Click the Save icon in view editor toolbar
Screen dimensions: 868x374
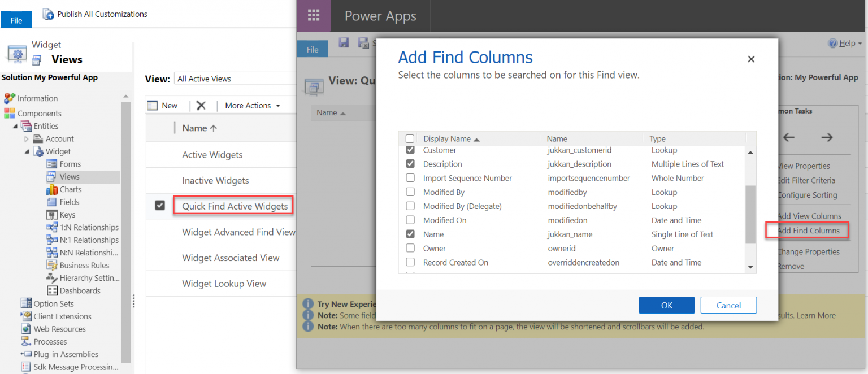tap(343, 42)
